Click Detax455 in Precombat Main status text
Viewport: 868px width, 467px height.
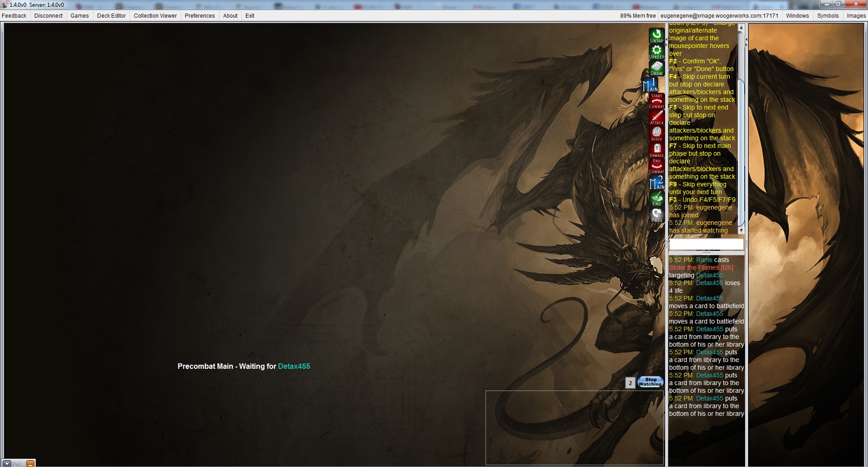coord(294,367)
